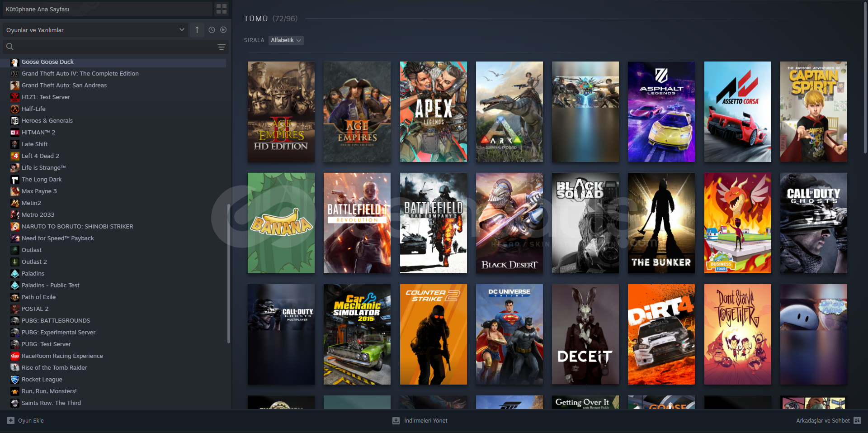Switch library to grid view icon

click(222, 9)
